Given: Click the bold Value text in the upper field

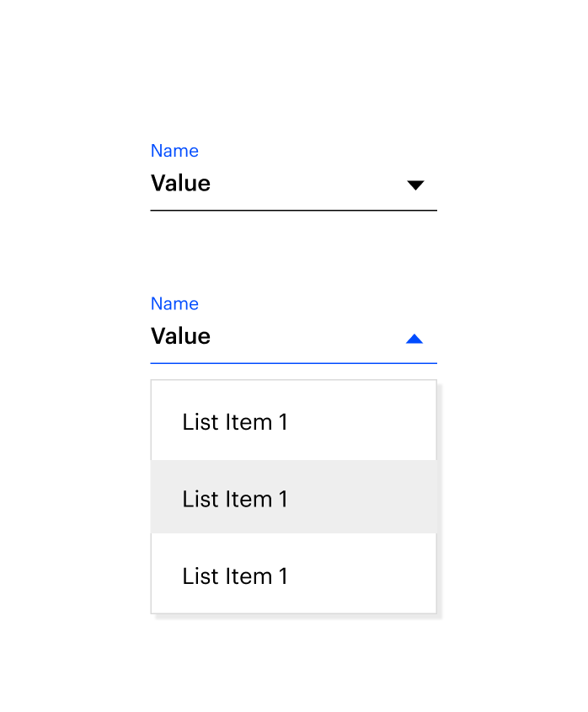Looking at the screenshot, I should (180, 184).
